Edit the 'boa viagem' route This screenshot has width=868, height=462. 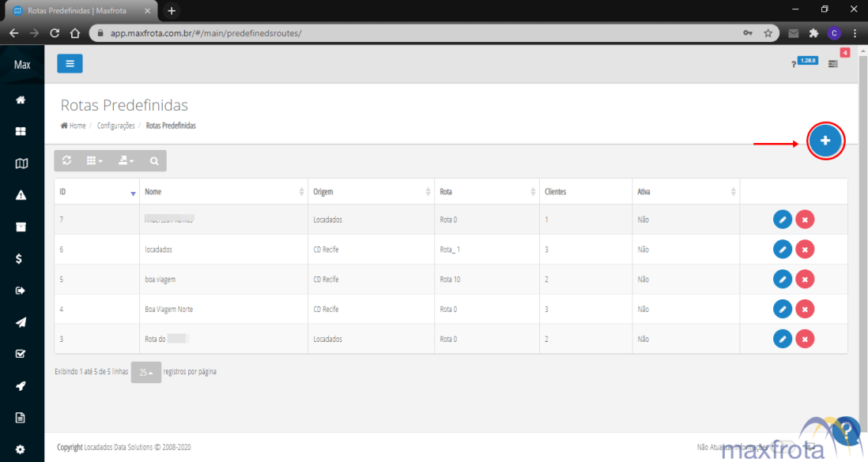(x=781, y=279)
